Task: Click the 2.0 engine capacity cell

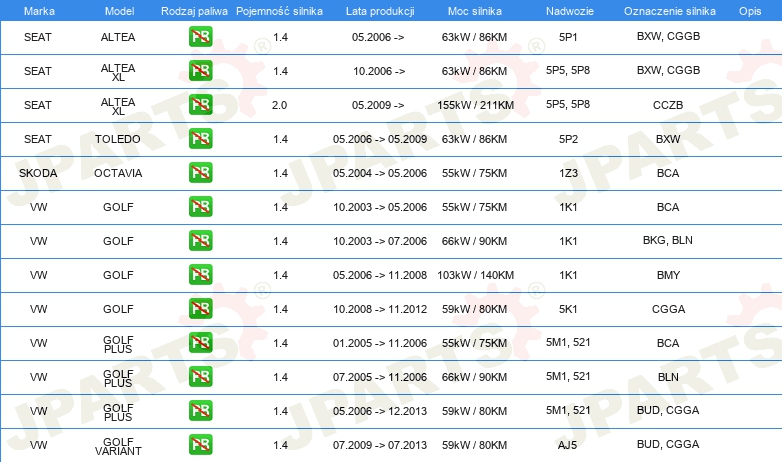Action: point(279,105)
